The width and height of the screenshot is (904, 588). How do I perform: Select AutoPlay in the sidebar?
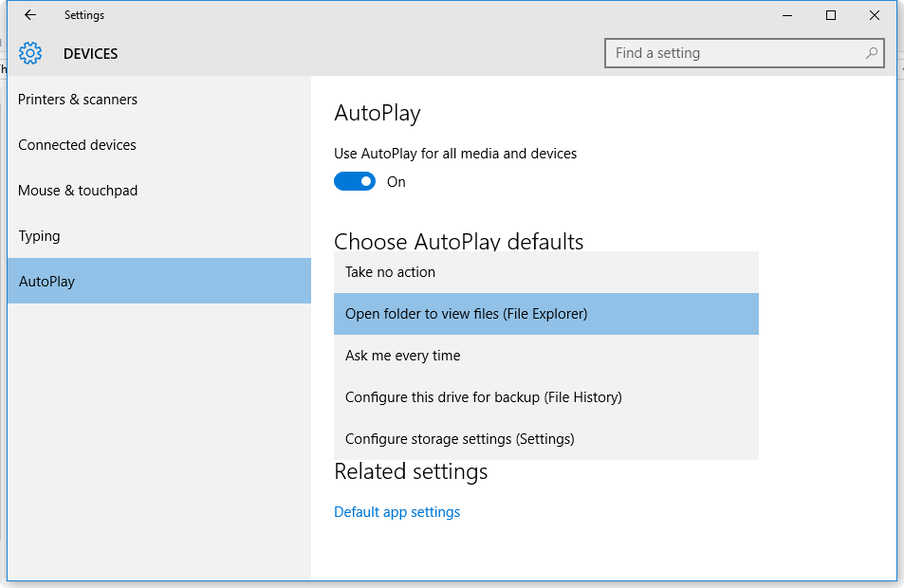click(x=47, y=282)
